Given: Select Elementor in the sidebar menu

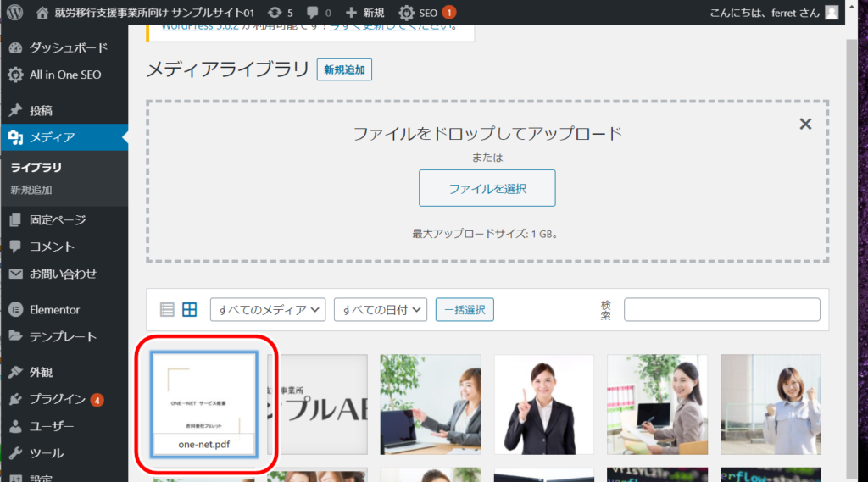Looking at the screenshot, I should (54, 309).
